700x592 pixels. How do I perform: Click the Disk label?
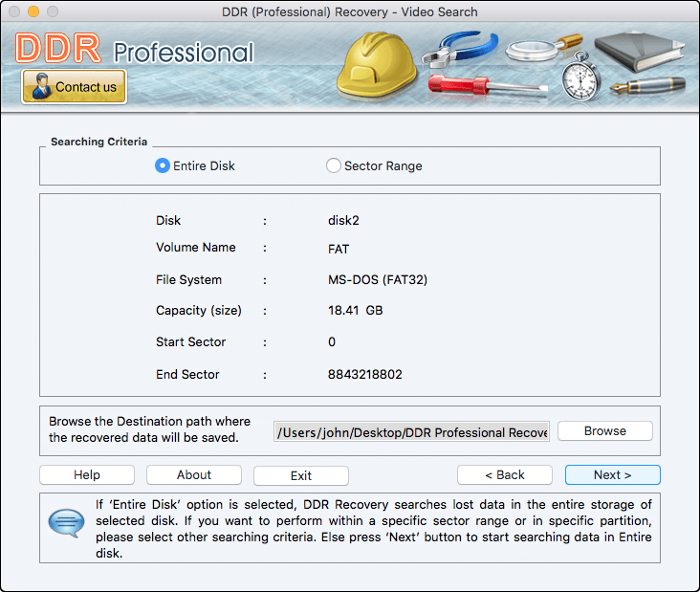[x=168, y=221]
